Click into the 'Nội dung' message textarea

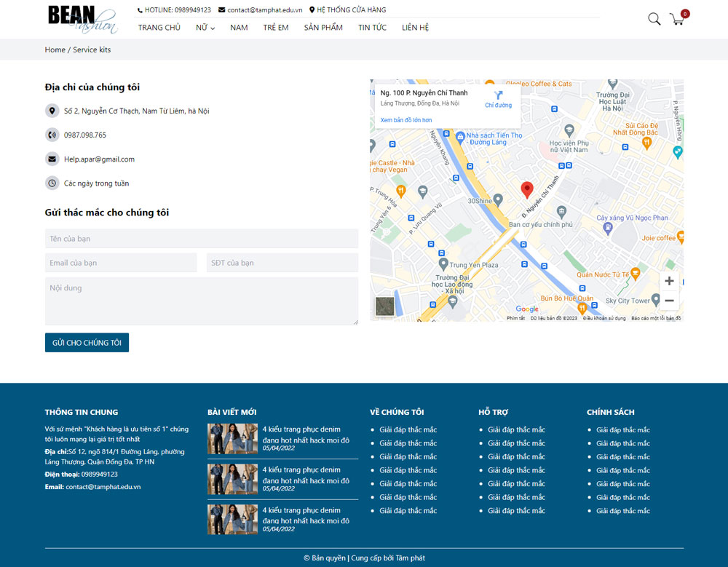[x=202, y=300]
